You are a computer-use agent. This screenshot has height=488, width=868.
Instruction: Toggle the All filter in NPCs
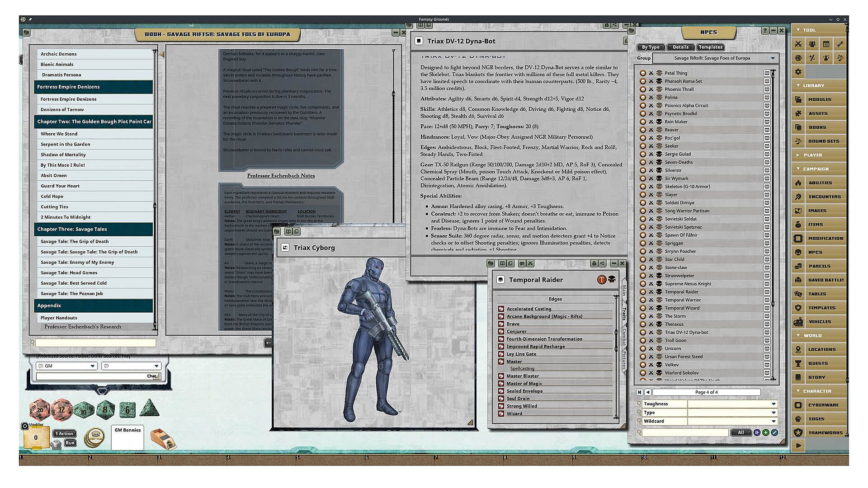(741, 432)
